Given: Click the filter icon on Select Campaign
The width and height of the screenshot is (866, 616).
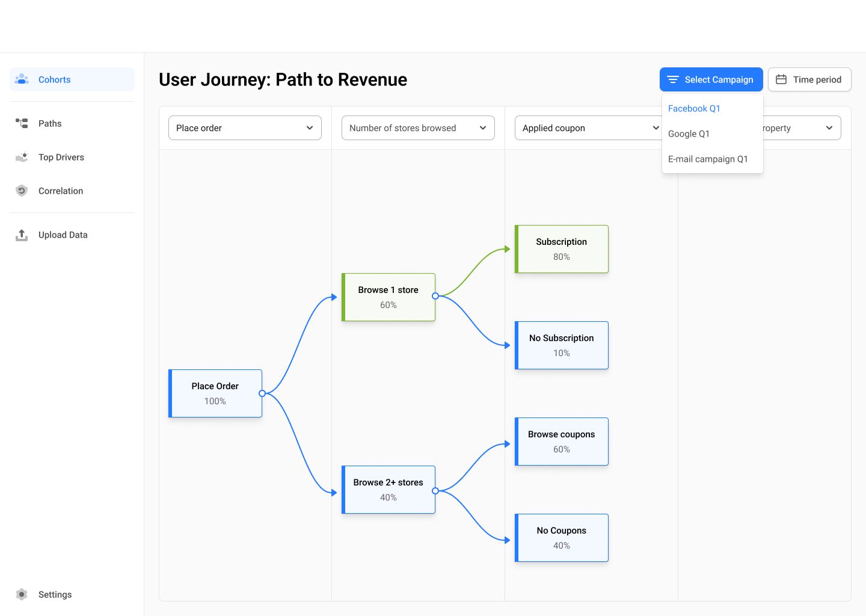Looking at the screenshot, I should pos(674,79).
